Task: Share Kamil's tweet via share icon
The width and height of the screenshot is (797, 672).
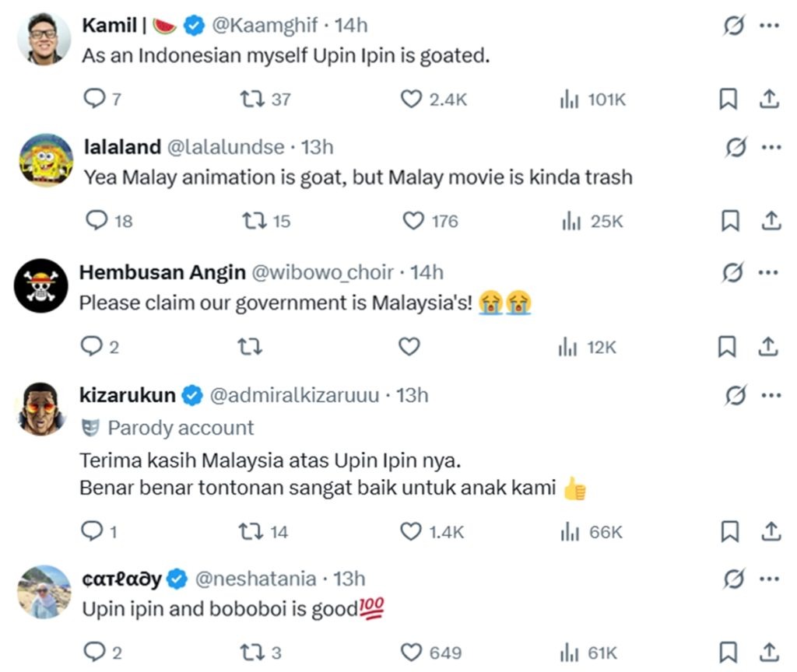Action: (769, 100)
